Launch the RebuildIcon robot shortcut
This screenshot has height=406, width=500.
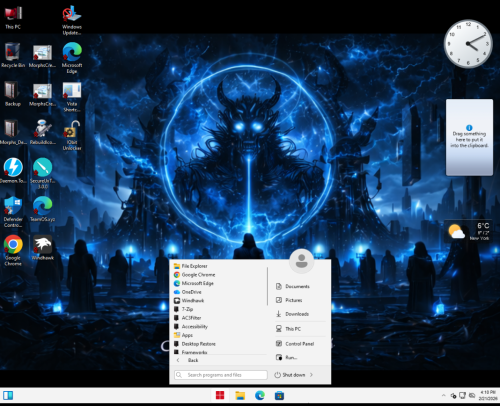(42, 133)
